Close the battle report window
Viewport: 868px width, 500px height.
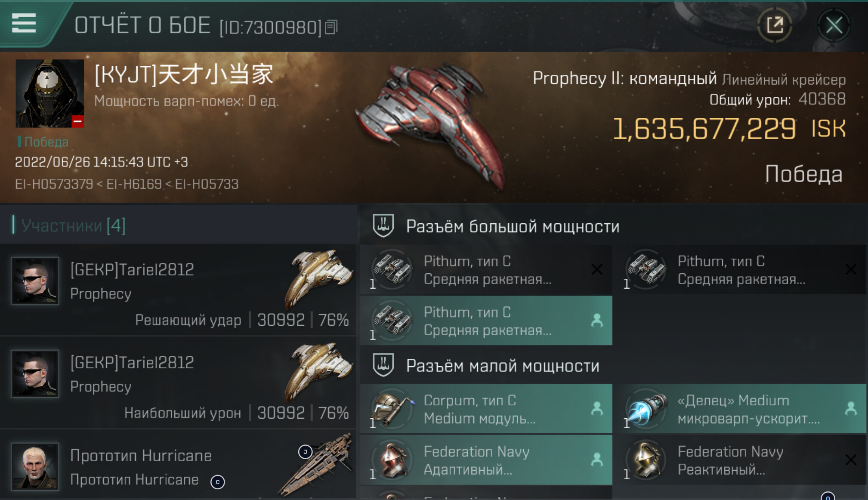point(834,25)
